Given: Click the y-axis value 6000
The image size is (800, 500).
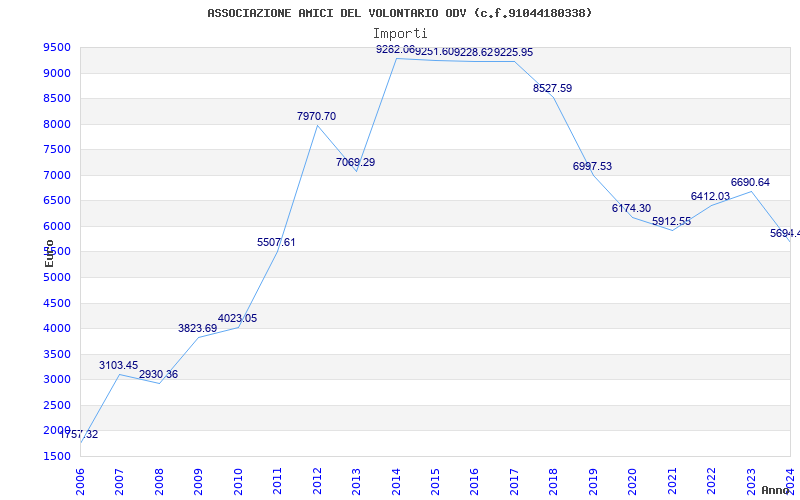Looking at the screenshot, I should [x=59, y=227].
